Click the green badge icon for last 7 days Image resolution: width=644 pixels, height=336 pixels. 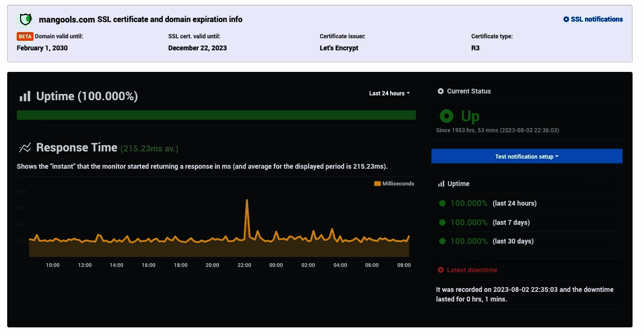pyautogui.click(x=442, y=222)
